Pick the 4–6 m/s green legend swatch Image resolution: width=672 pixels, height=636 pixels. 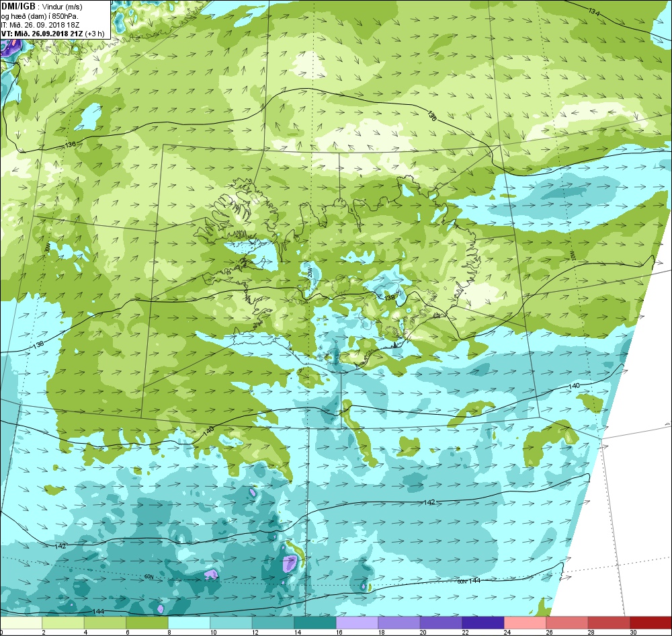(x=106, y=623)
